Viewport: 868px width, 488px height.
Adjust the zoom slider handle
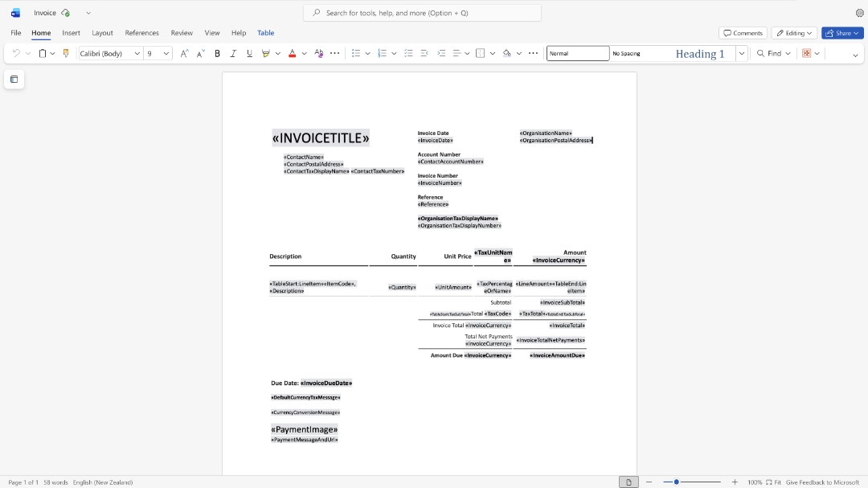676,482
